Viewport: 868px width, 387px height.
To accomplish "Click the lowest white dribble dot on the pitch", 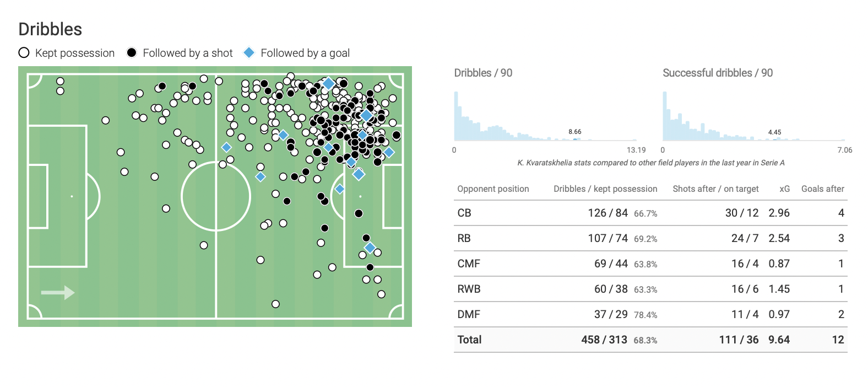I will 275,304.
